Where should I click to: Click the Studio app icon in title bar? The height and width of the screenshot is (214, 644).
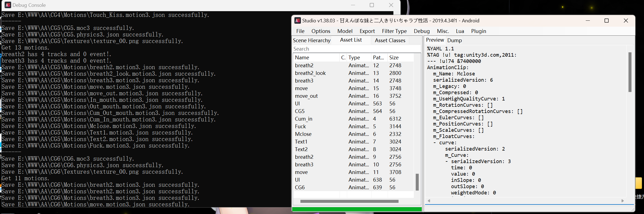[298, 20]
